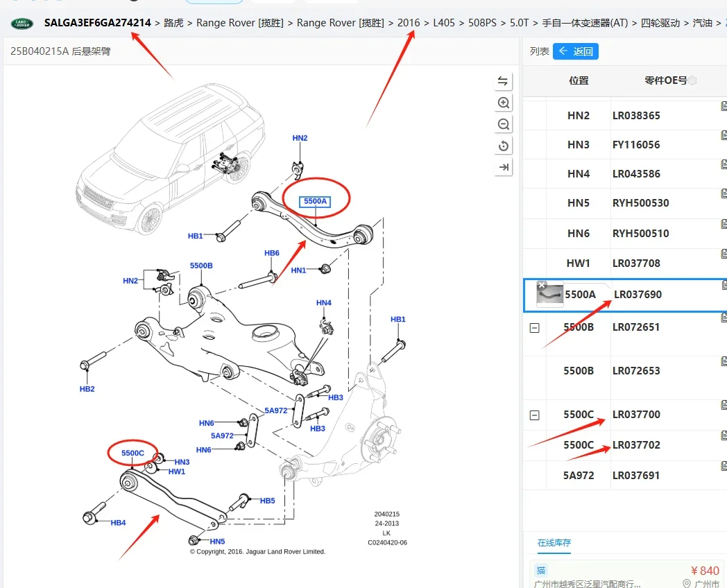Click the 手自一体变速器(AT) breadcrumb
The image size is (727, 588).
click(585, 23)
